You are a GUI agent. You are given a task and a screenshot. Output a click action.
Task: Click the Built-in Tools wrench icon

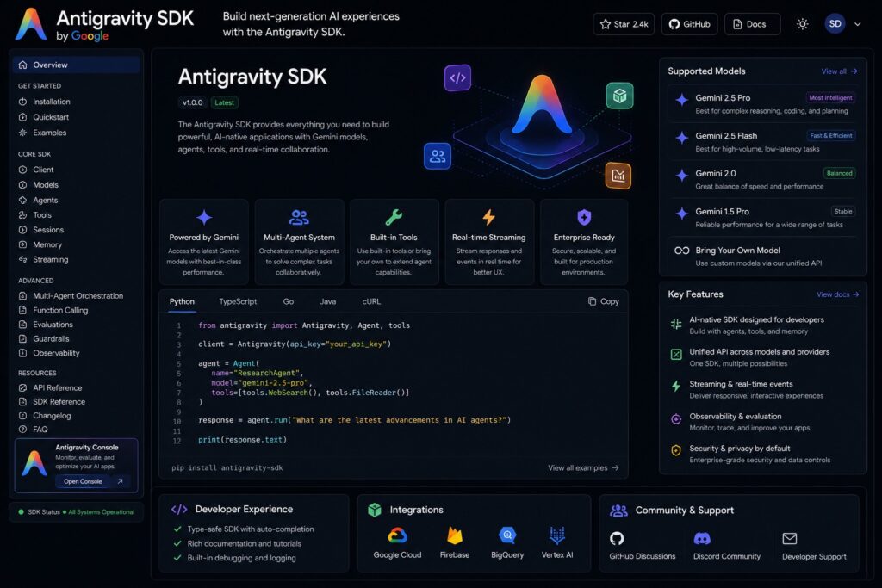[394, 217]
